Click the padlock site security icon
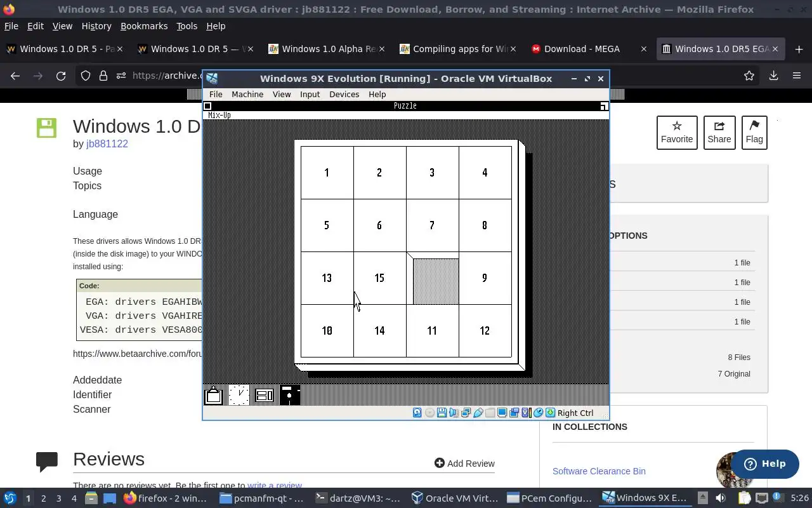Viewport: 812px width, 508px height. pos(103,76)
